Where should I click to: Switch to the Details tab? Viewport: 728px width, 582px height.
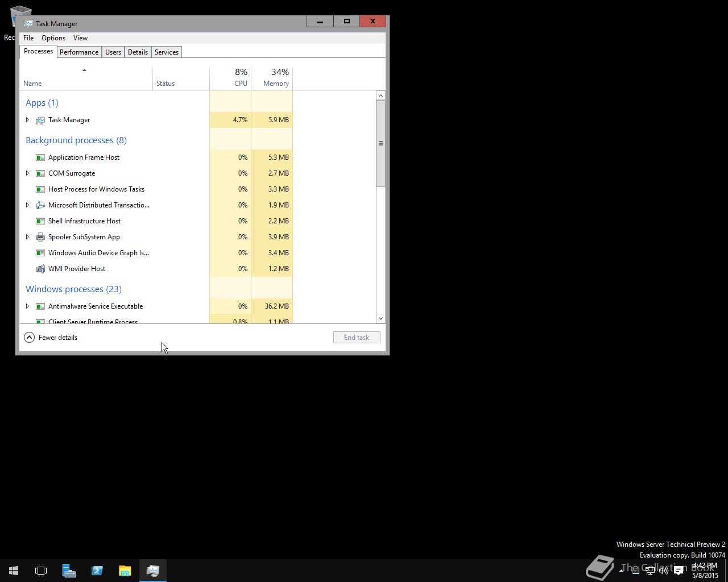click(138, 52)
